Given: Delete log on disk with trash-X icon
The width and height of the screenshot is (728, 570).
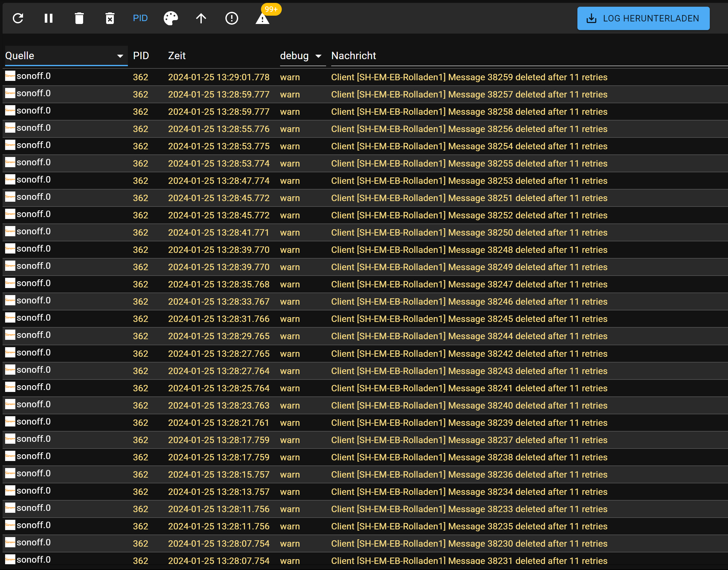Looking at the screenshot, I should (110, 18).
